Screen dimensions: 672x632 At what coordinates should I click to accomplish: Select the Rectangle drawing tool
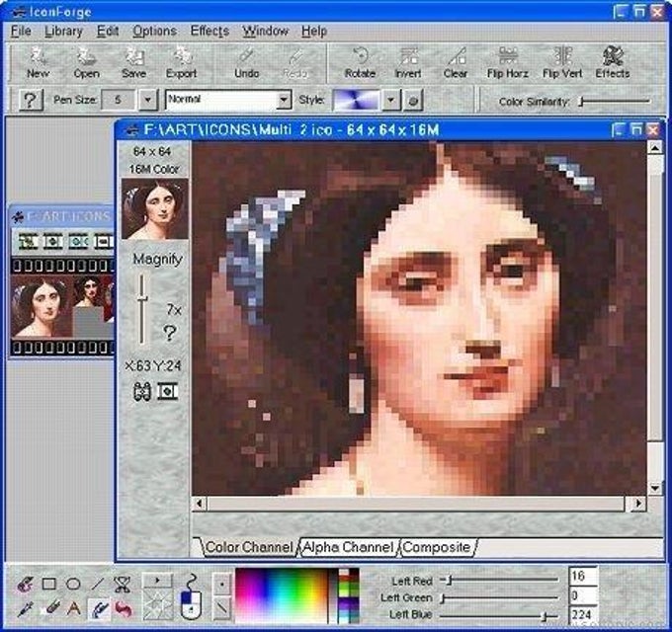[48, 584]
